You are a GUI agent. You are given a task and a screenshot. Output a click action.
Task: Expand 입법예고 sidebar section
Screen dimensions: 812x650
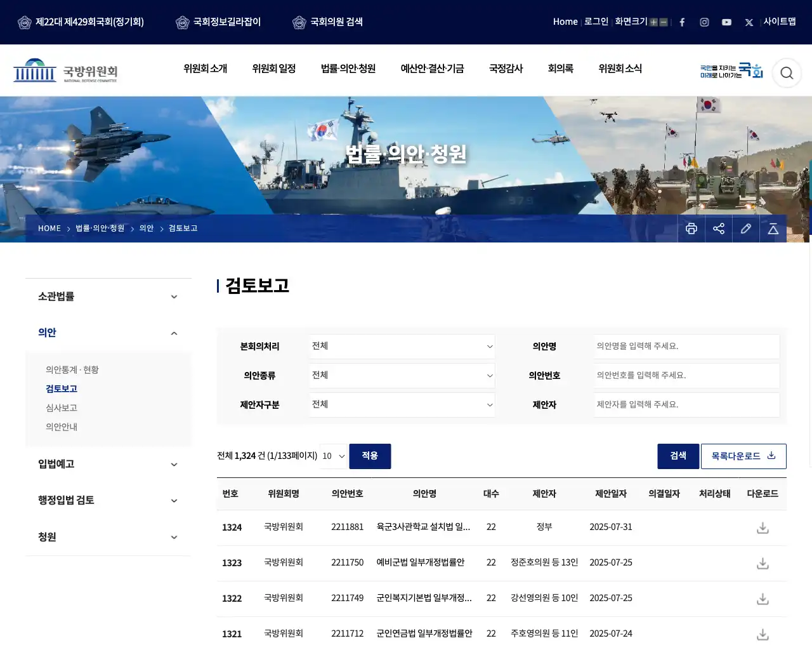point(108,464)
